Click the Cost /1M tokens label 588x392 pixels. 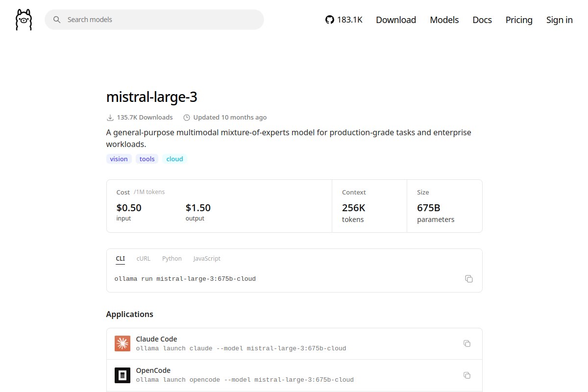pos(141,192)
